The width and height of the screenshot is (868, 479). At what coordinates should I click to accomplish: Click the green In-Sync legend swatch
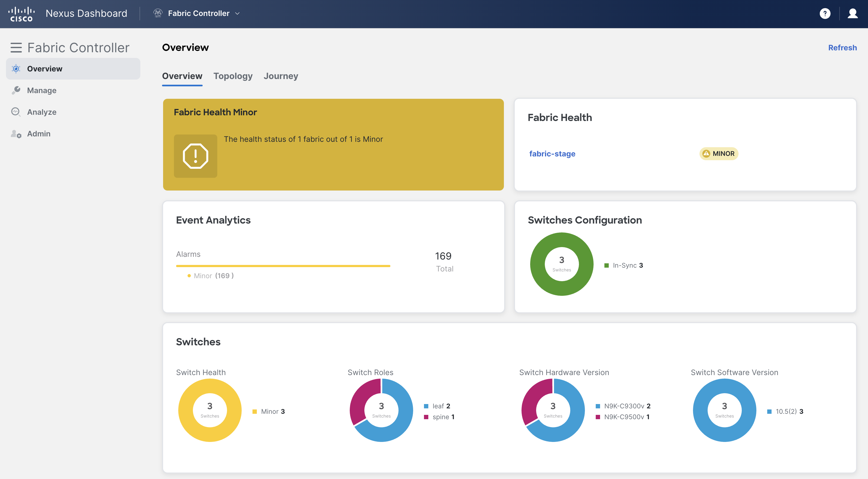pyautogui.click(x=606, y=265)
